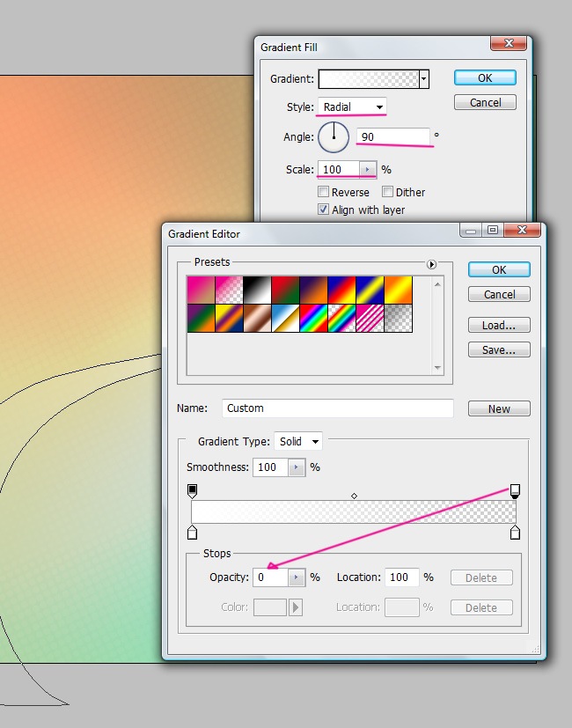Click the gradient midpoint diamond

tap(354, 496)
